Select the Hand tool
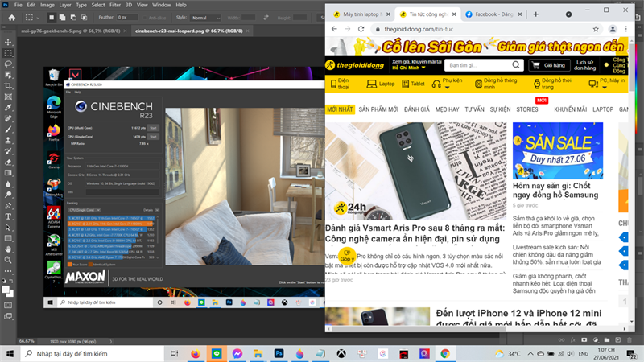The width and height of the screenshot is (644, 362). [x=8, y=249]
